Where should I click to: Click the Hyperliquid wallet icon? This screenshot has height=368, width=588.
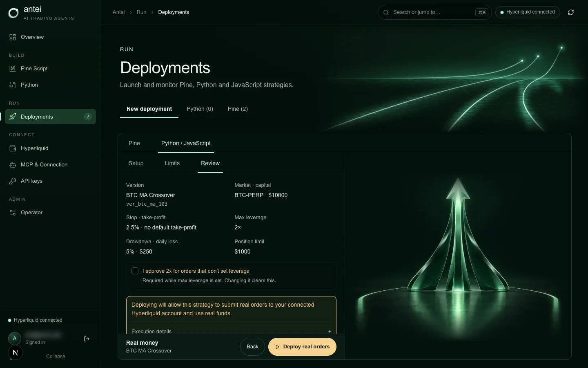(x=13, y=148)
